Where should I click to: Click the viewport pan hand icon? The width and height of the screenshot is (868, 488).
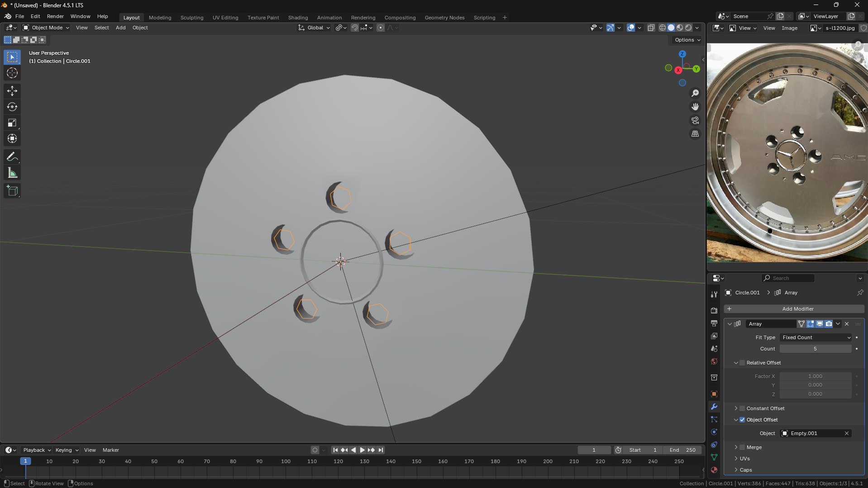tap(695, 107)
